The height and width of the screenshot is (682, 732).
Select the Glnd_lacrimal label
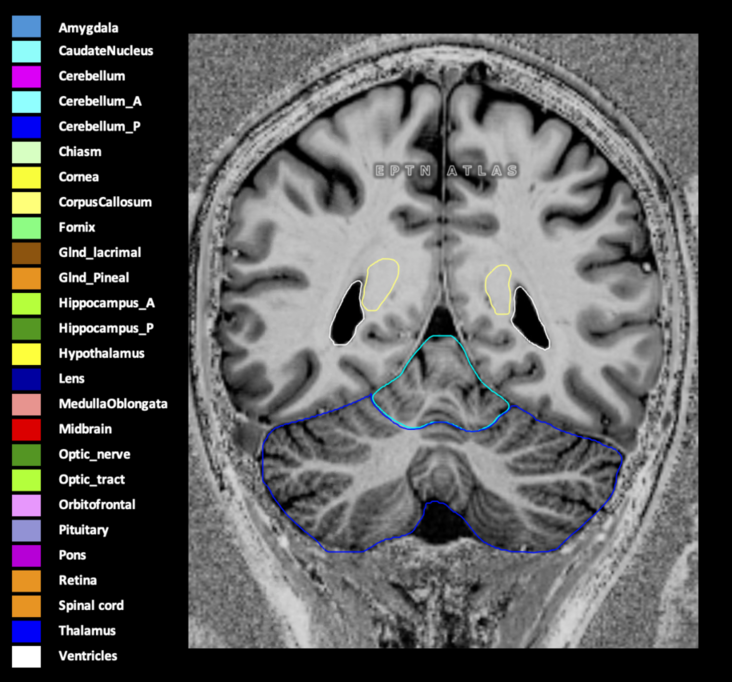(x=100, y=253)
